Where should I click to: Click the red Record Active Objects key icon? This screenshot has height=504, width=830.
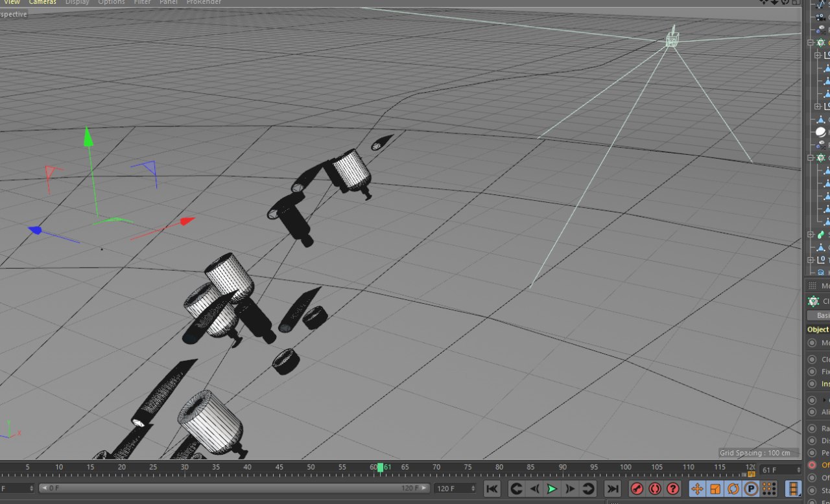[x=637, y=488]
